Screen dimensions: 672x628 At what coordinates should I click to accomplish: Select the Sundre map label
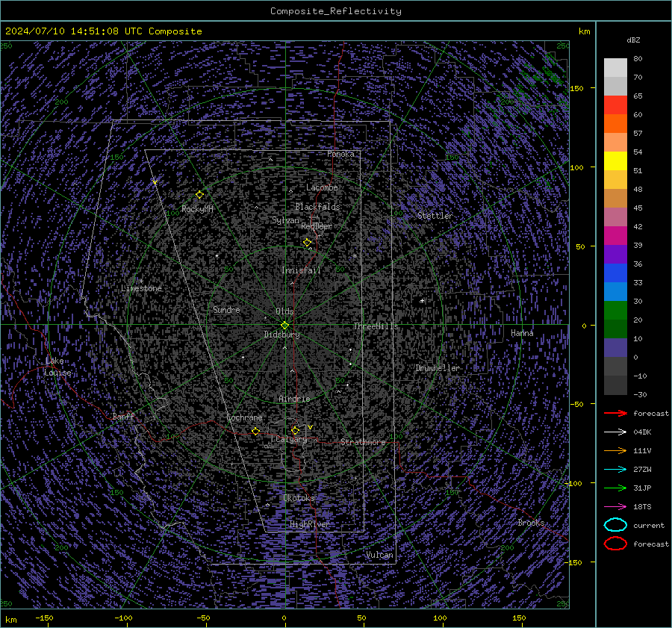point(226,310)
